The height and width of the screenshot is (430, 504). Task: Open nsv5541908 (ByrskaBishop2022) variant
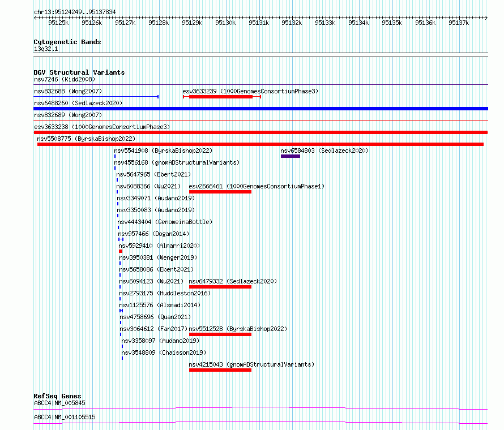(163, 150)
